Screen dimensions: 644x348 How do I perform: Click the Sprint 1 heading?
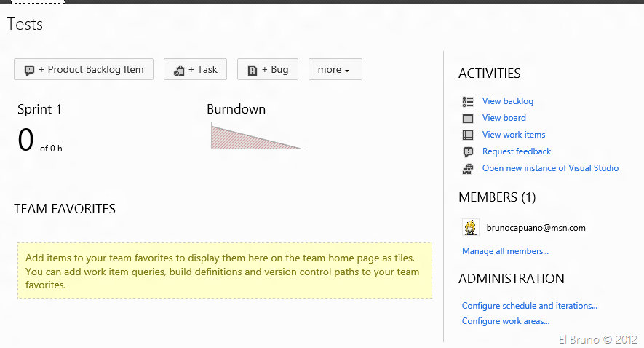coord(39,109)
